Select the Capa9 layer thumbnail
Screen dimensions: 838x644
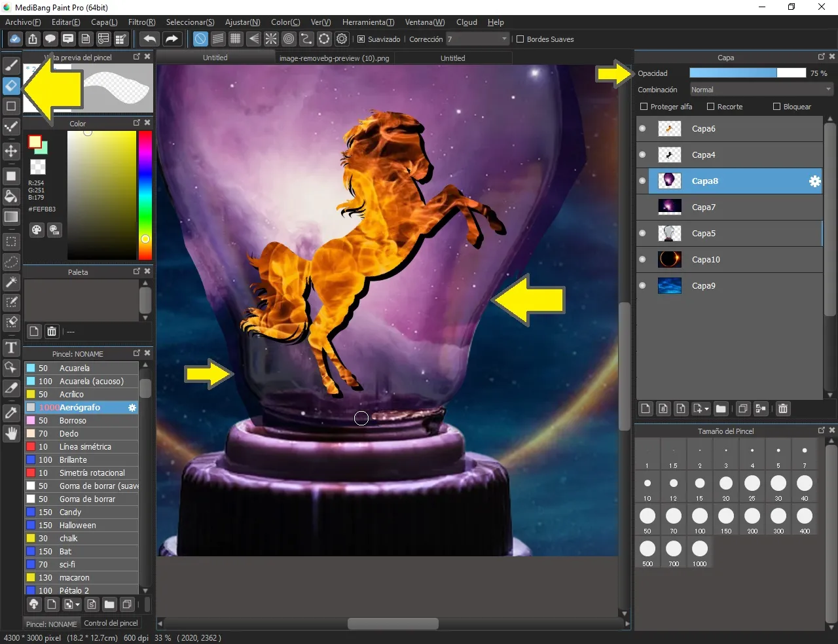(669, 285)
